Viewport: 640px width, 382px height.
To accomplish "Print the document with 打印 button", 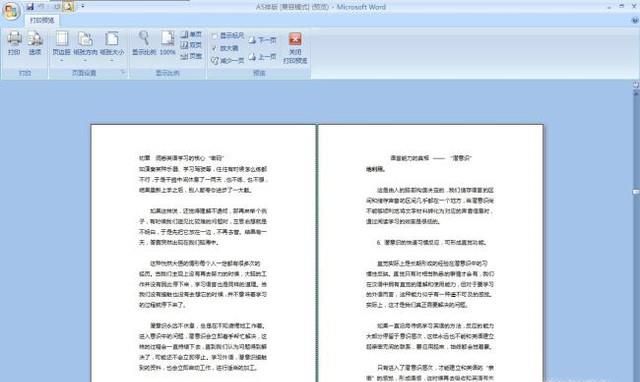I will coord(14,43).
